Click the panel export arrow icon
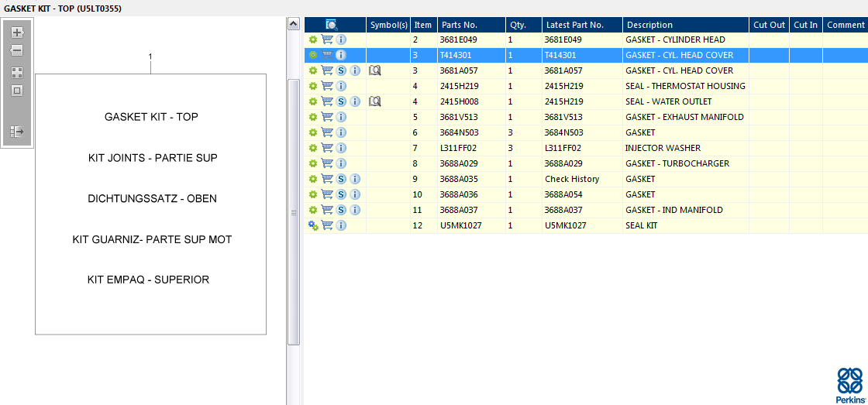868x405 pixels. (17, 132)
